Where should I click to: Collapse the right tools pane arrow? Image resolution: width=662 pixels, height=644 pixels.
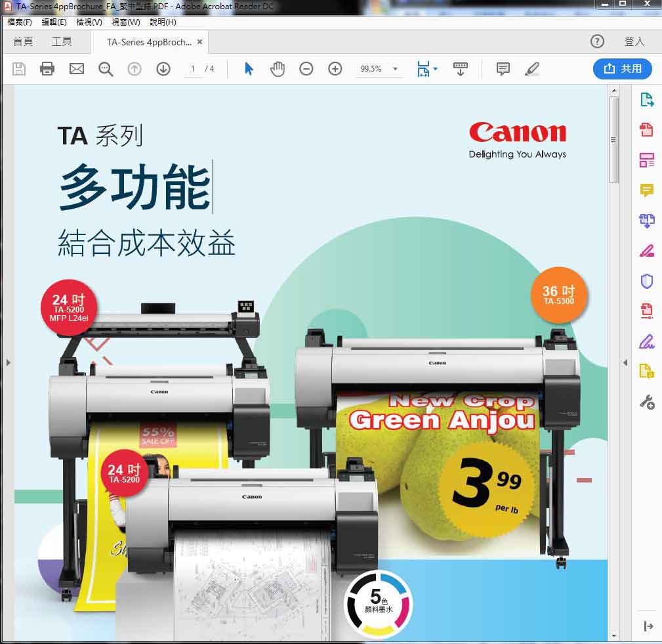(x=625, y=362)
